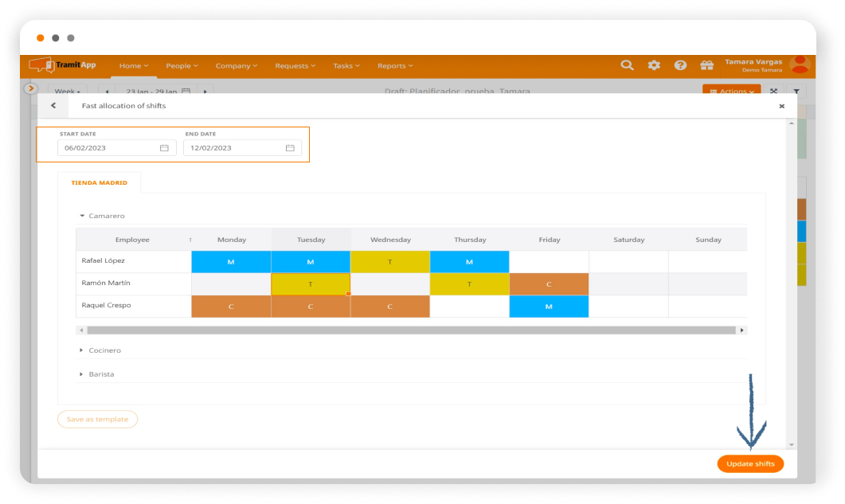This screenshot has height=504, width=845.
Task: Open the settings gear icon
Action: point(654,66)
